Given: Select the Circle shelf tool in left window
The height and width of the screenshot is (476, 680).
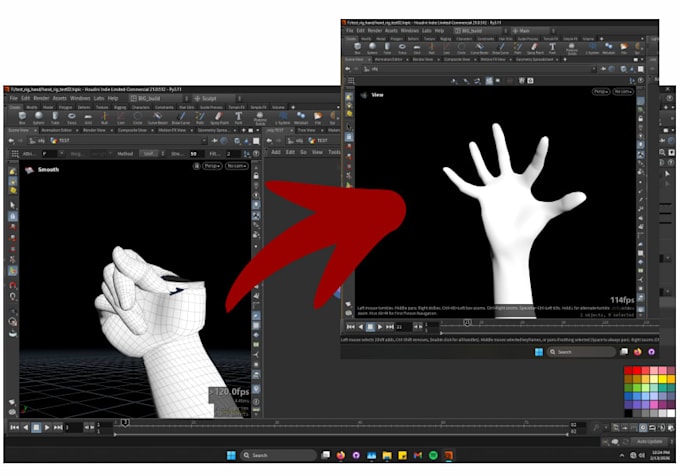Looking at the screenshot, I should tap(137, 117).
